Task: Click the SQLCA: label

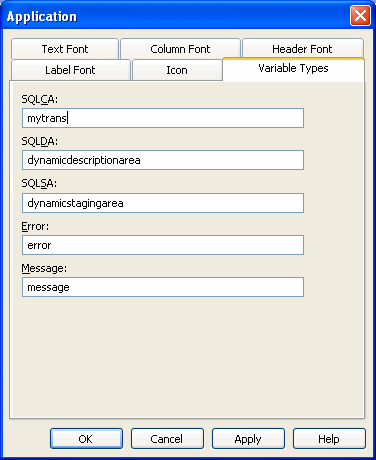Action: click(x=40, y=99)
